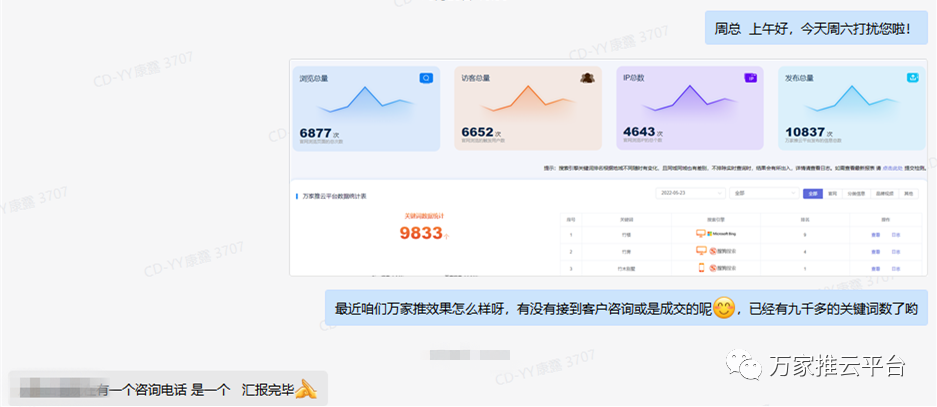Click the visitor avatar icon on 访客总量 card
937x407 pixels.
click(589, 78)
